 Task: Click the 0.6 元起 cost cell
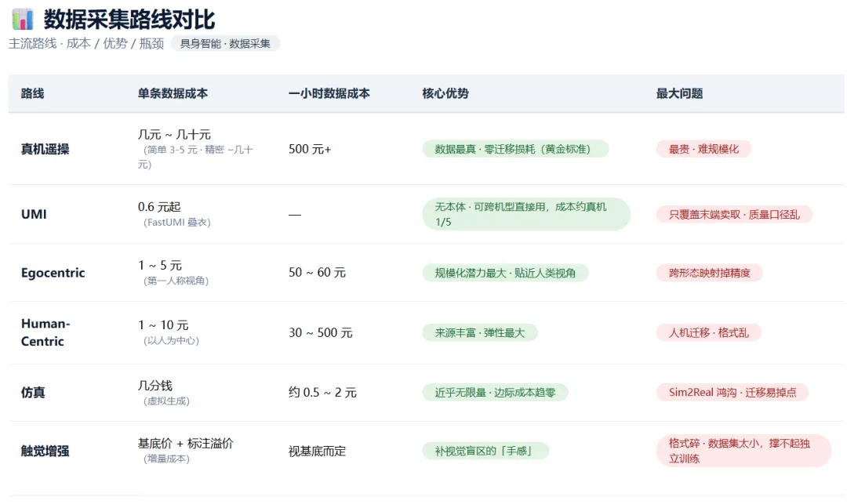click(x=158, y=207)
